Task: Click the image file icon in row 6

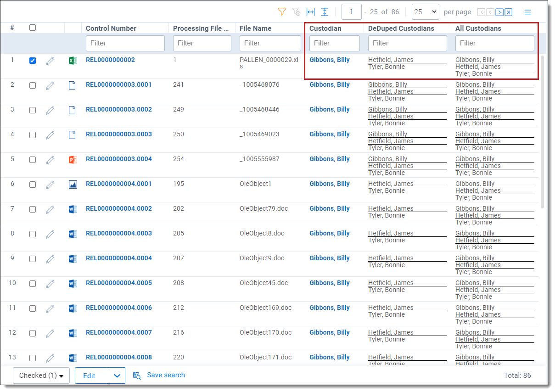Action: click(73, 185)
